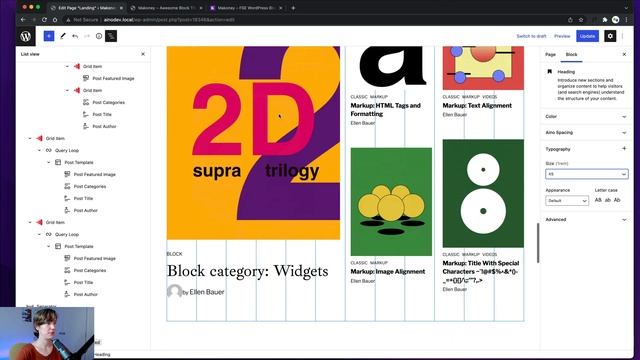Open a new browser tab

point(293,8)
